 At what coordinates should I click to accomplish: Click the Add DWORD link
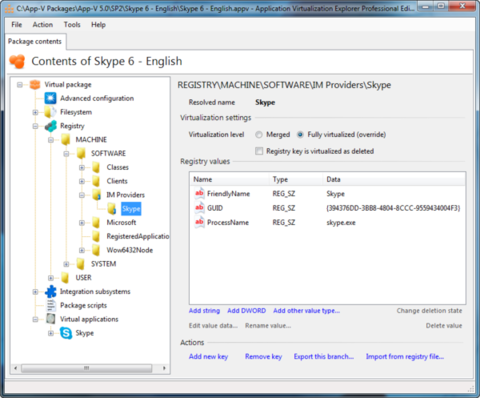point(247,311)
